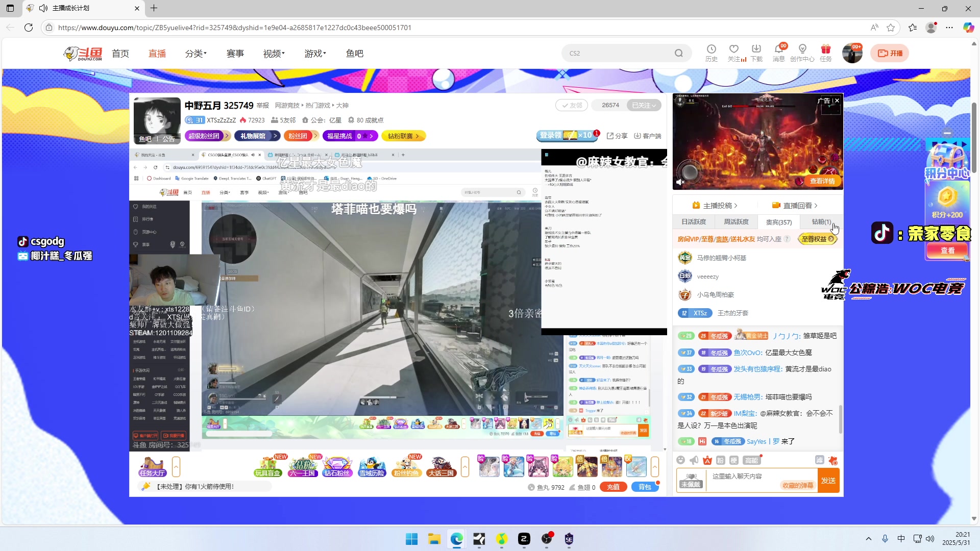Click the 发送 send button

pyautogui.click(x=828, y=481)
